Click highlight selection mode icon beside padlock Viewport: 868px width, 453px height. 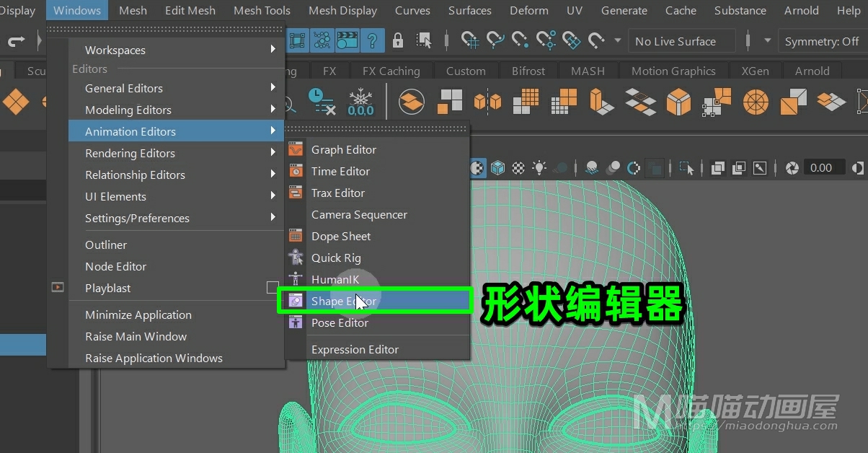(x=424, y=40)
